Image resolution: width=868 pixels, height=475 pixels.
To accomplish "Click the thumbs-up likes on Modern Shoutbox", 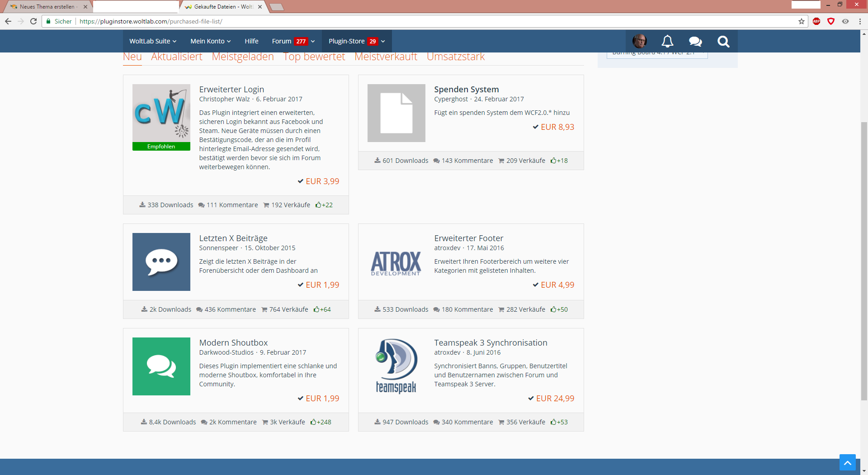I will [x=321, y=422].
